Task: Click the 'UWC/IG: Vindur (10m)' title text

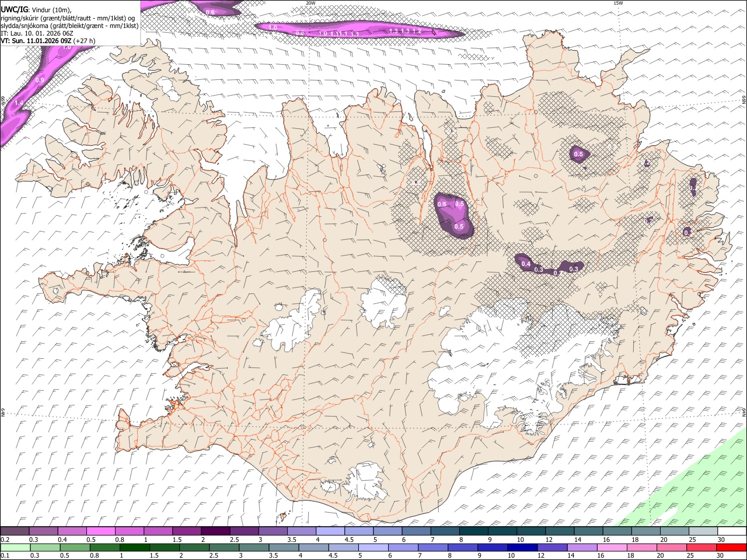Action: coord(36,10)
